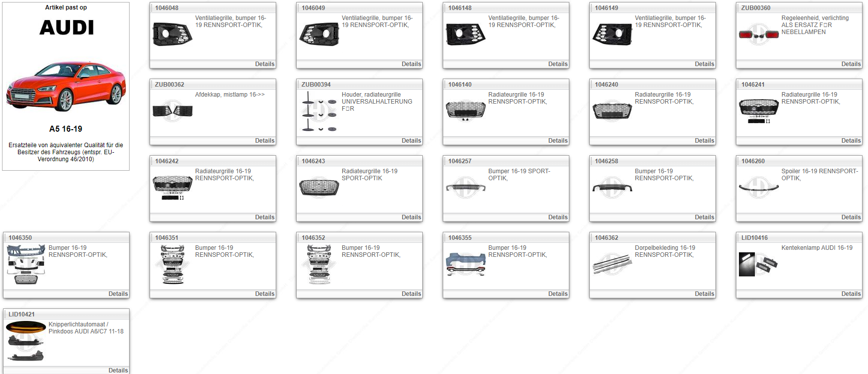Open Details for bumper 1046352

411,294
